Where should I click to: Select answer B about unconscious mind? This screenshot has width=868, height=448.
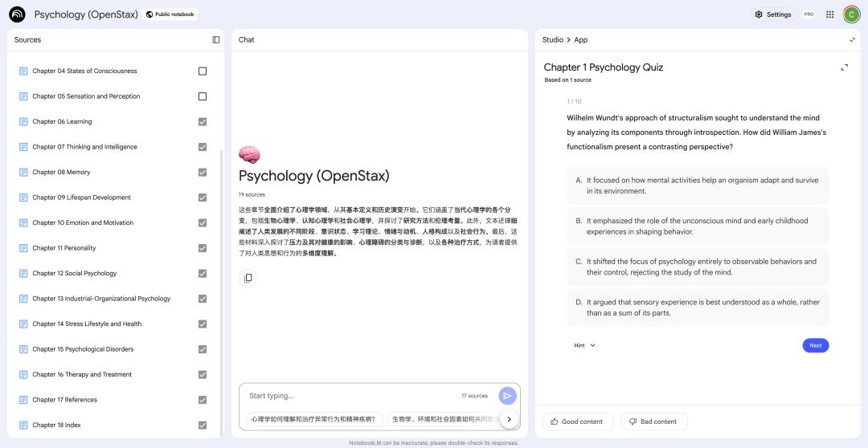click(698, 226)
